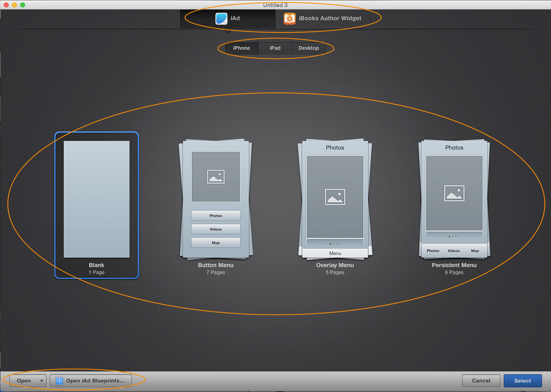Click the image placeholder icon in Overlay Menu
This screenshot has width=551, height=392.
point(335,197)
